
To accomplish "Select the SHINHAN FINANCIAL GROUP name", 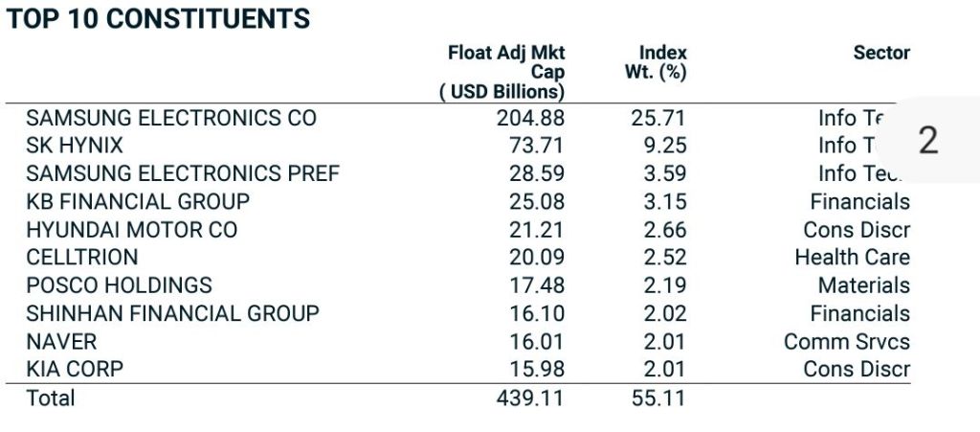I will point(172,313).
